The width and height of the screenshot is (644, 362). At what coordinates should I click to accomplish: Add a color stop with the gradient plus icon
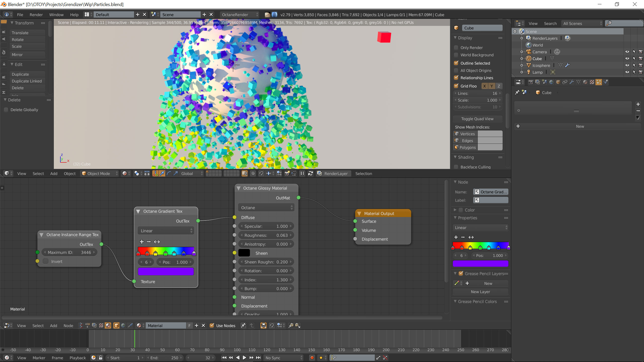(142, 242)
